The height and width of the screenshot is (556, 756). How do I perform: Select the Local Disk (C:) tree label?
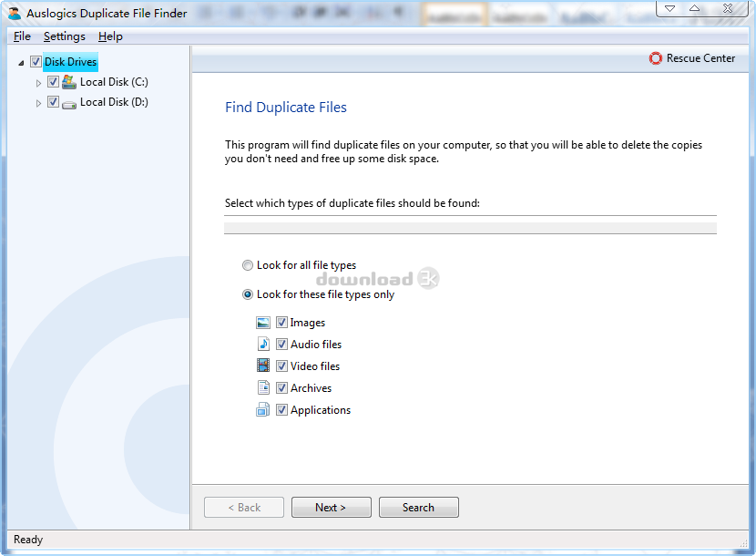[x=114, y=82]
